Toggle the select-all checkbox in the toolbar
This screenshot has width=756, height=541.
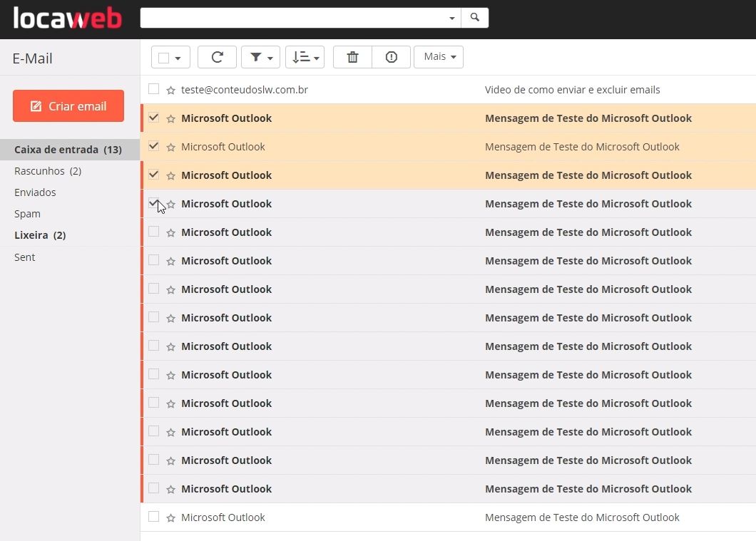pos(164,57)
